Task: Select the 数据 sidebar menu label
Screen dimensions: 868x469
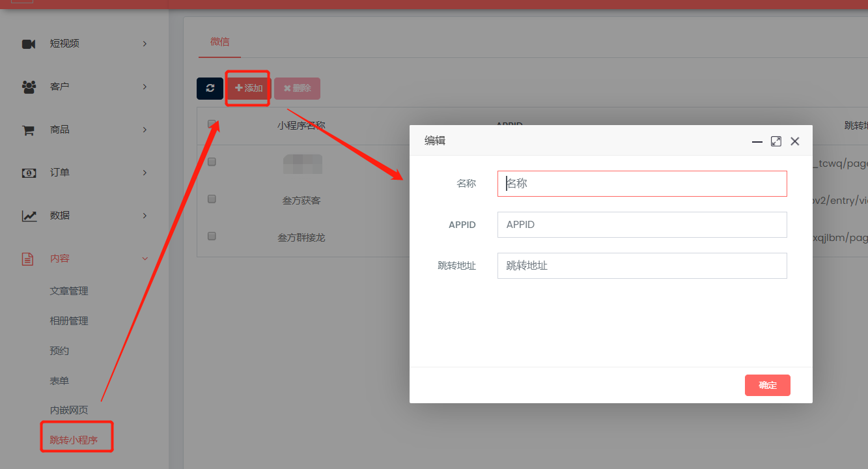Action: point(59,216)
